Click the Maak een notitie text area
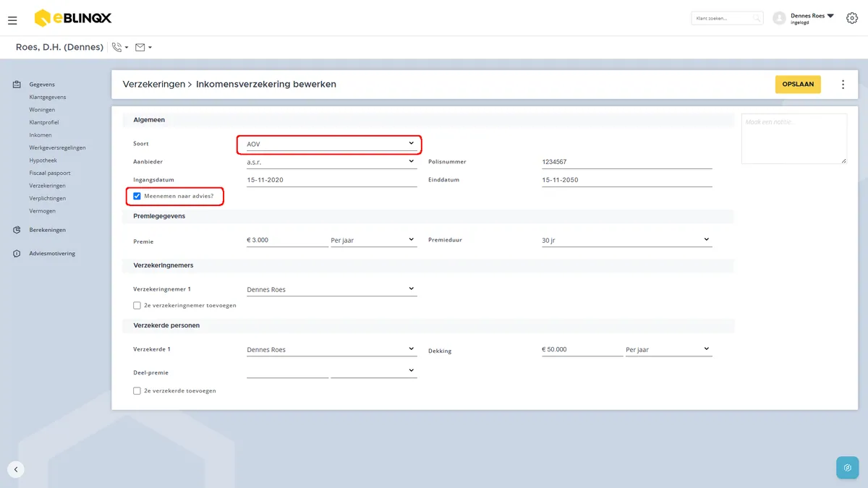 pos(794,139)
